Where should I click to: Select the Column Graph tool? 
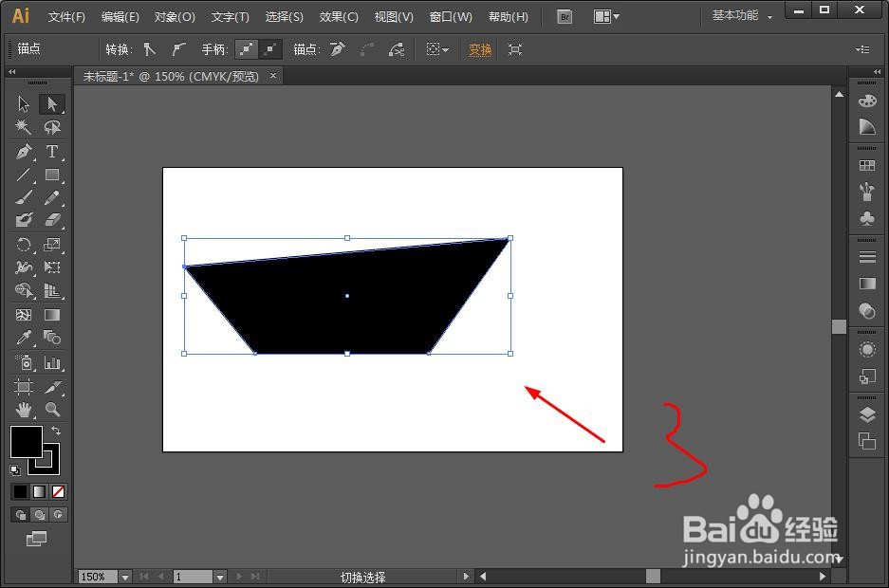click(51, 362)
